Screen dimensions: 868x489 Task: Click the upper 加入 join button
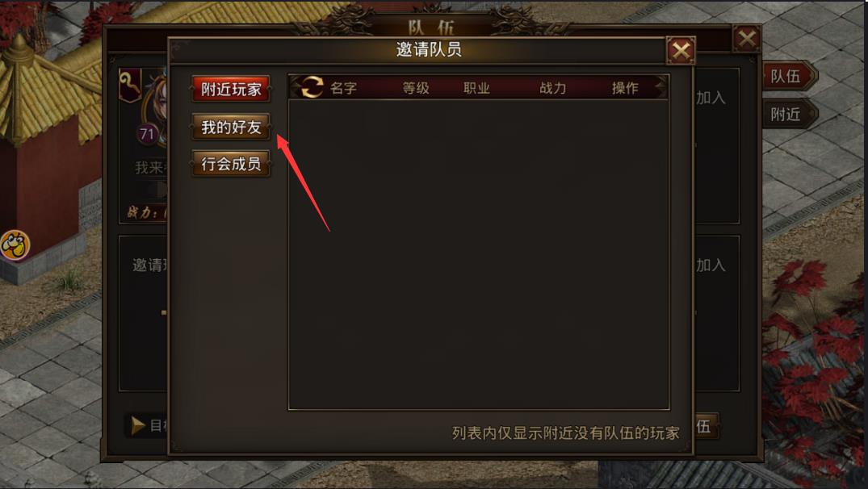711,98
